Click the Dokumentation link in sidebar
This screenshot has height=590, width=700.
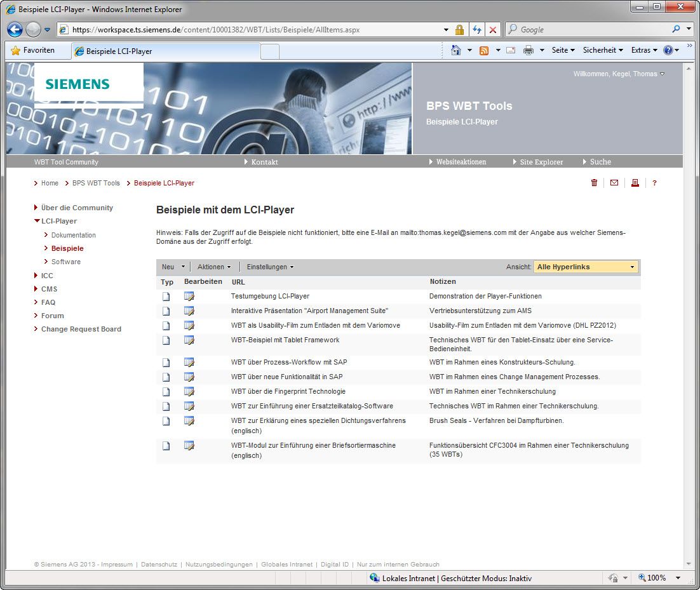74,235
